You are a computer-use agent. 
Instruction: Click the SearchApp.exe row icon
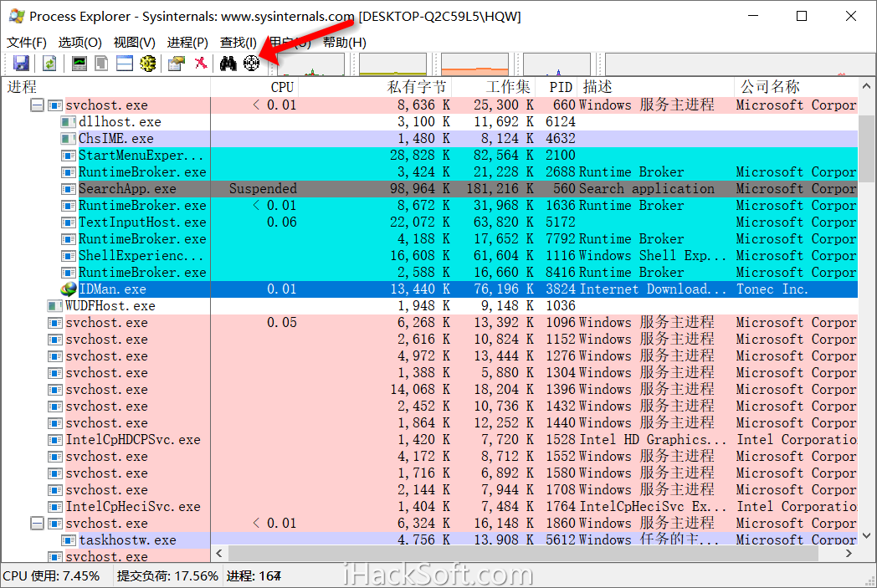point(69,189)
